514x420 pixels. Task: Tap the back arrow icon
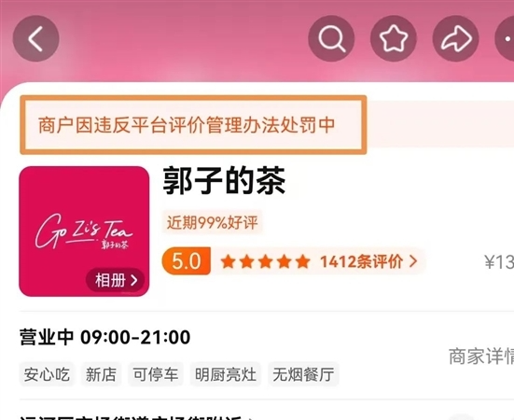click(36, 38)
